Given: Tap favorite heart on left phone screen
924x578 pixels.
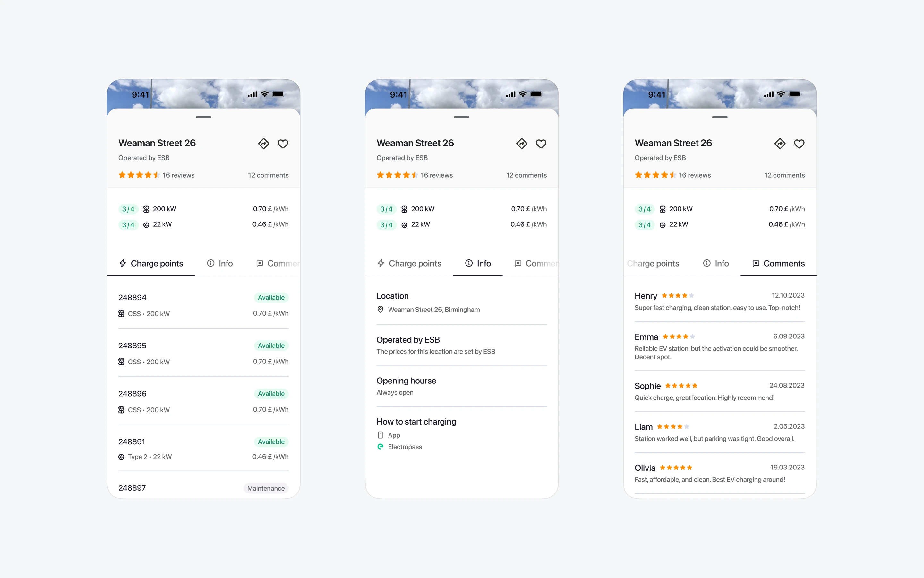Looking at the screenshot, I should point(283,144).
